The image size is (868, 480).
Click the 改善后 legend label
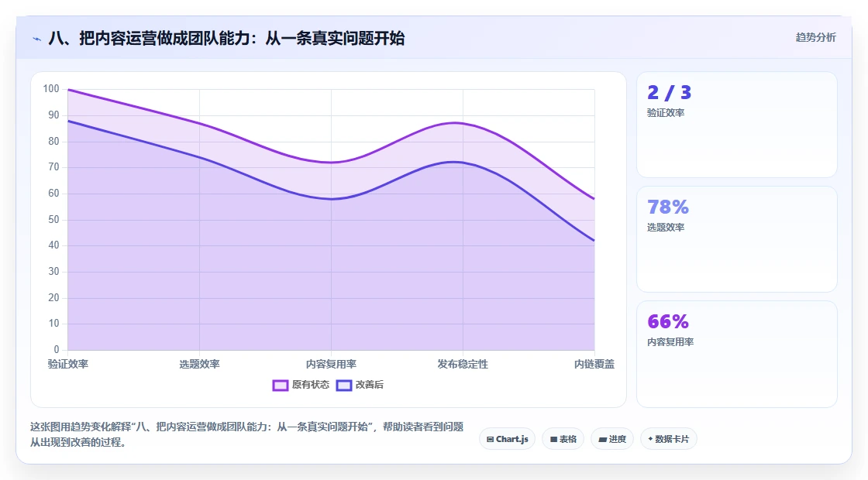[x=370, y=384]
